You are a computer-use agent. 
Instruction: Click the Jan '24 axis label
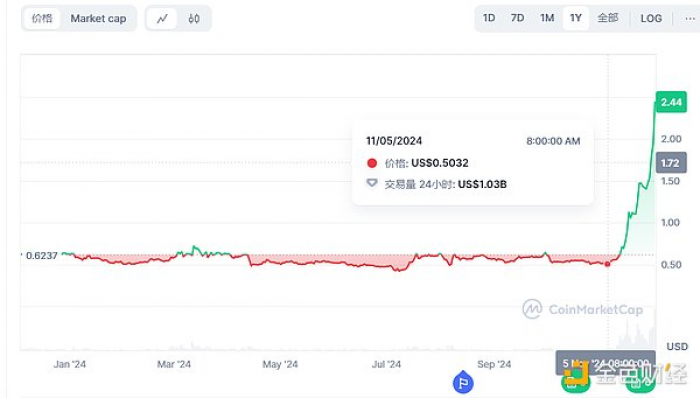coord(70,364)
